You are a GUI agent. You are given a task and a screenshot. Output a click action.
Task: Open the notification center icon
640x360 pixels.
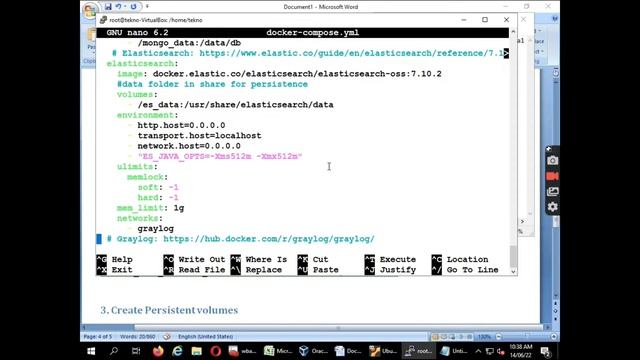[545, 351]
